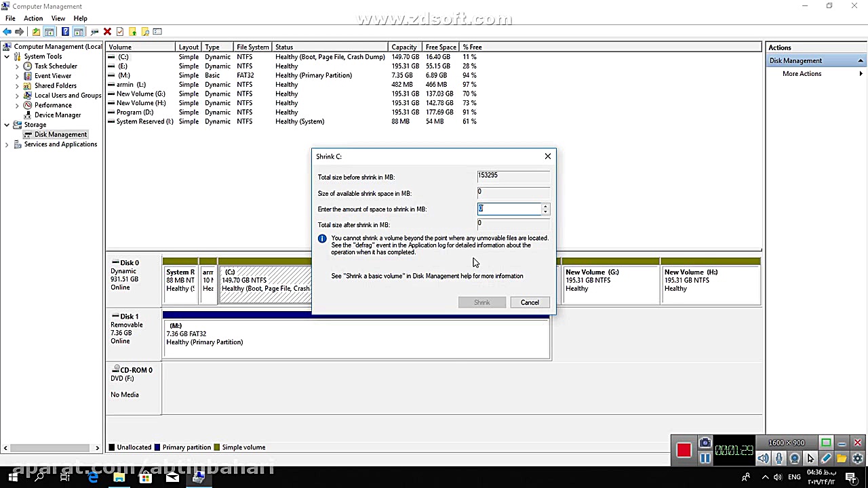
Task: Open the Windows Start menu
Action: click(13, 478)
